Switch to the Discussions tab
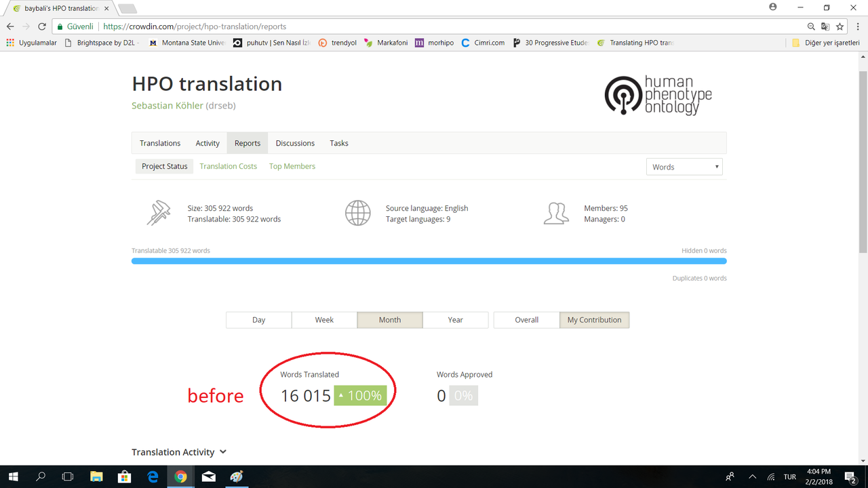 [x=295, y=143]
